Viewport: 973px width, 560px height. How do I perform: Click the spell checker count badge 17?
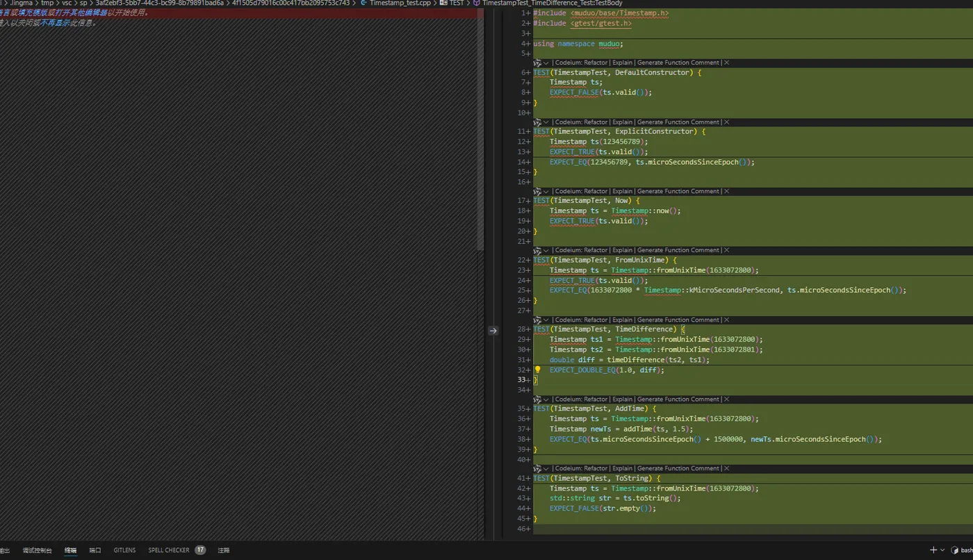[x=200, y=550]
